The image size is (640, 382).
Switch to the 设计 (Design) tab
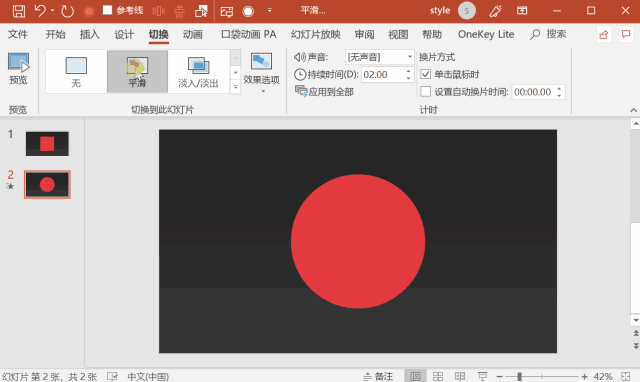124,34
